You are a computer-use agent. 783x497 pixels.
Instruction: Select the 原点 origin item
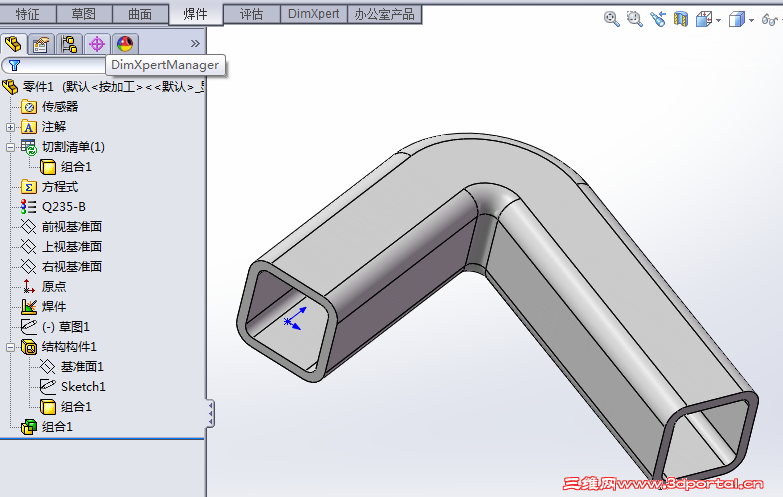[x=54, y=287]
